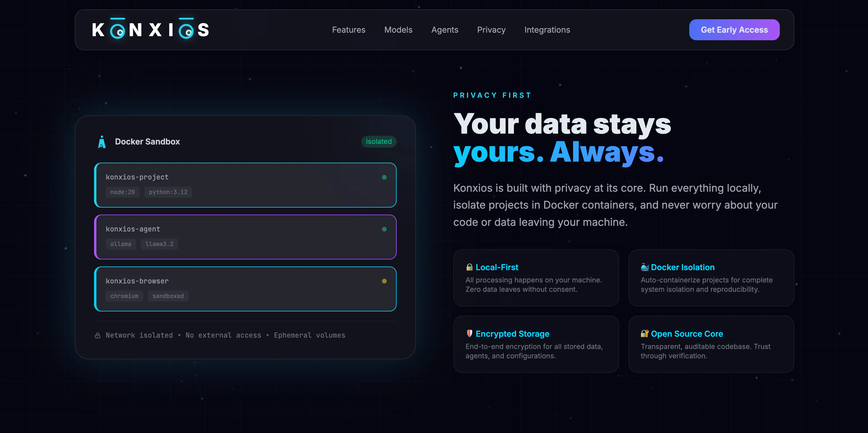Open the Docker Isolation card heading
Image resolution: width=868 pixels, height=433 pixels.
point(682,267)
